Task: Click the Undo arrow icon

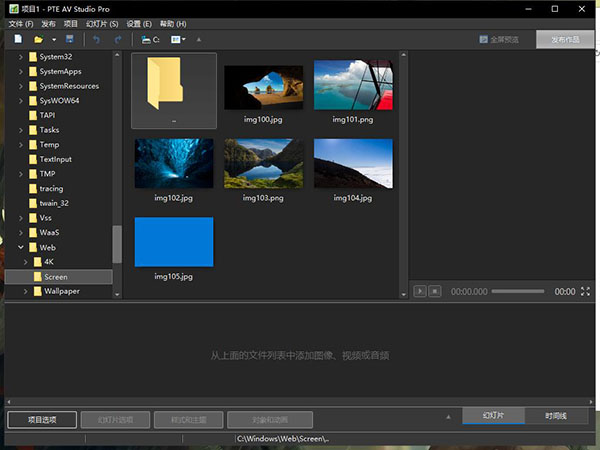Action: tap(96, 39)
